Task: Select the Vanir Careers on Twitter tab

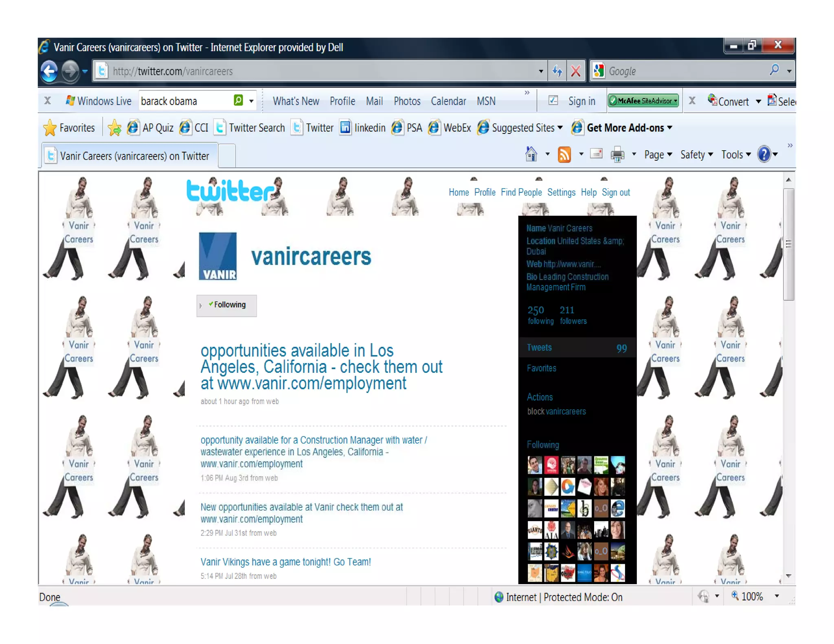Action: point(129,156)
